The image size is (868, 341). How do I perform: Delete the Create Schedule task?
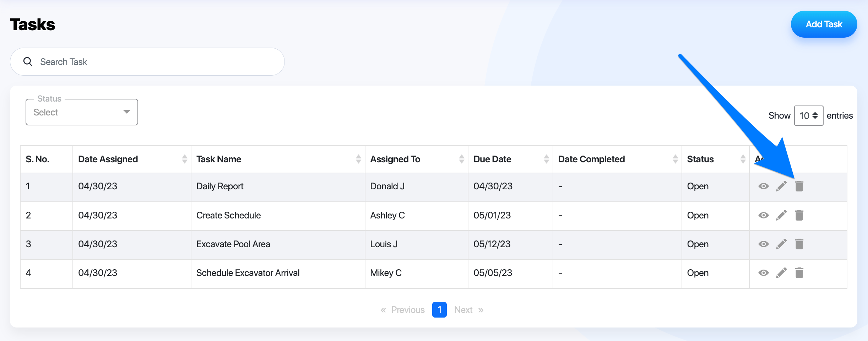[x=799, y=215]
